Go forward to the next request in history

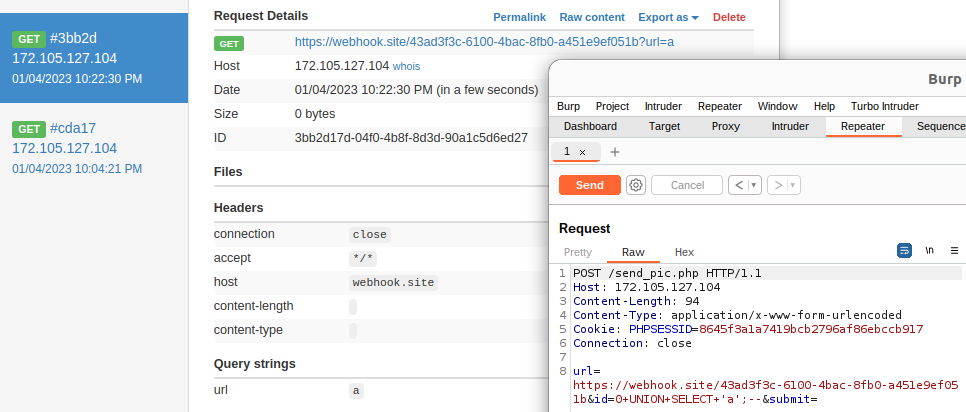tap(778, 185)
